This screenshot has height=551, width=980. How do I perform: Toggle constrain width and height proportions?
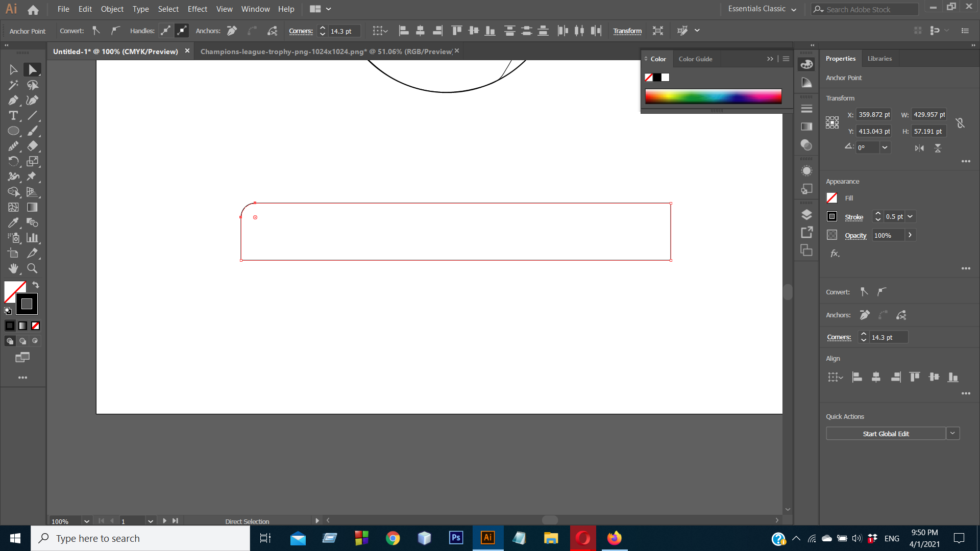click(960, 123)
